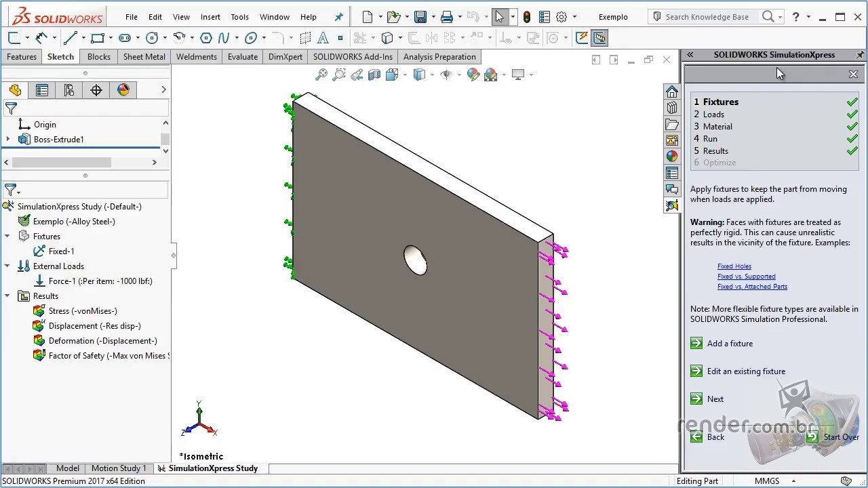The height and width of the screenshot is (488, 868).
Task: Open dropdown arrow next to Rectangle tool
Action: point(111,38)
